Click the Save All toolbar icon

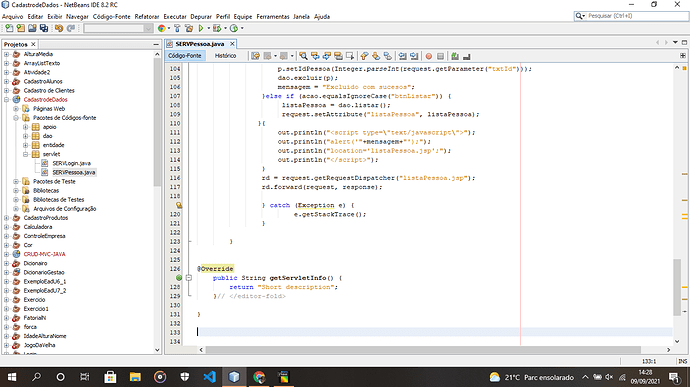(x=44, y=28)
